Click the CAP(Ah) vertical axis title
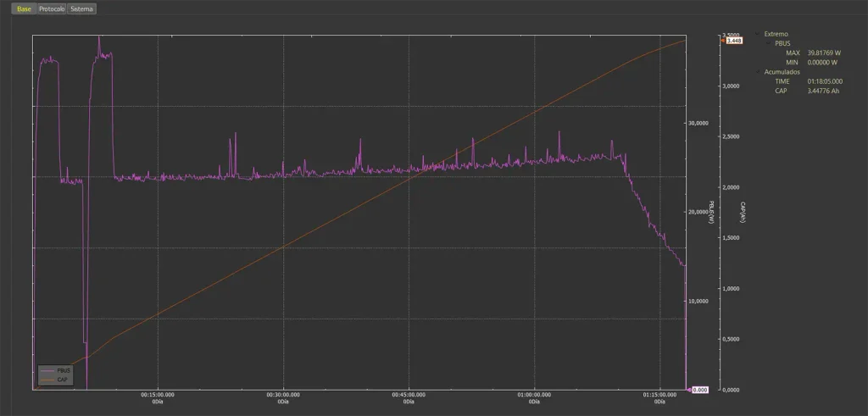This screenshot has width=868, height=416. click(743, 212)
